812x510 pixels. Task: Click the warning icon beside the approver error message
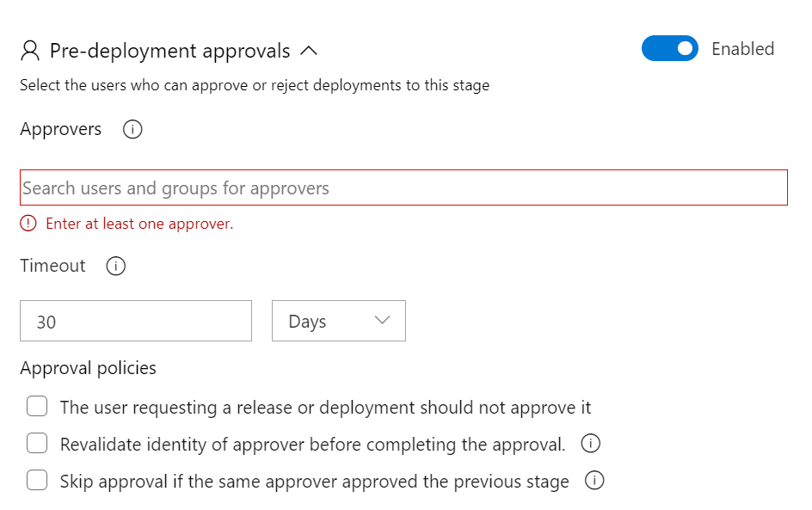[28, 223]
